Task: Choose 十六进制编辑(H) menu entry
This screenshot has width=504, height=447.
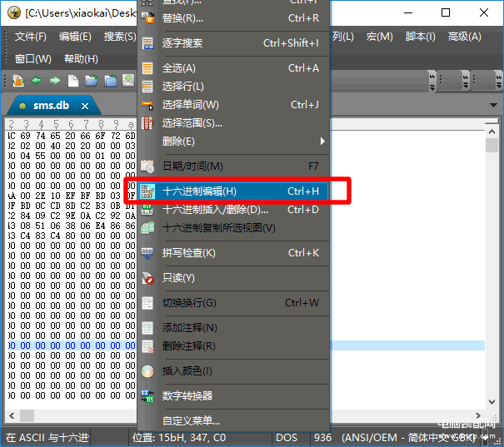Action: pos(234,191)
